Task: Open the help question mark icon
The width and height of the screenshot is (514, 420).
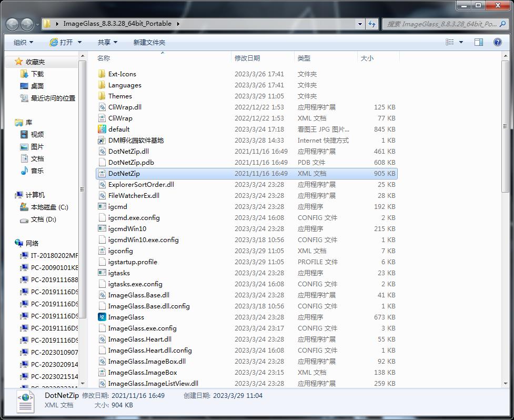Action: click(x=497, y=42)
